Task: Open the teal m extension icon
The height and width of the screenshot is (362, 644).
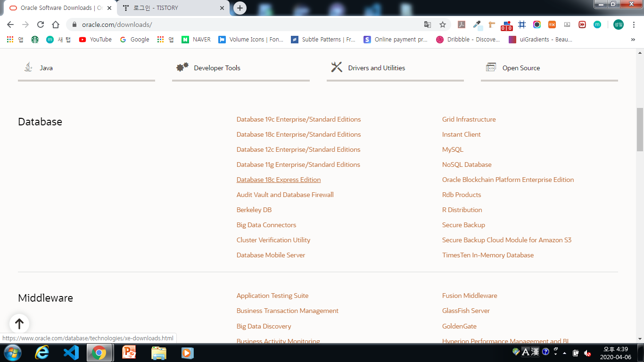Action: [597, 25]
